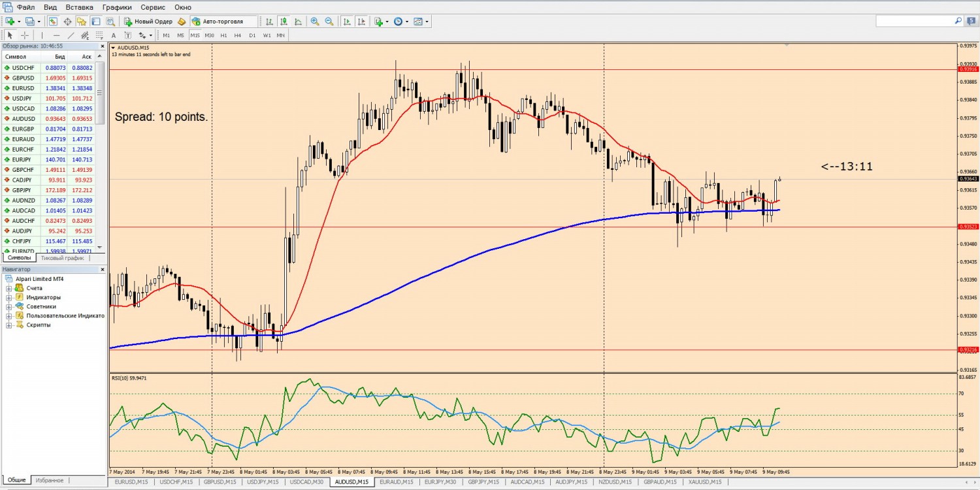Open dropdown next to arrows tool
Image resolution: width=980 pixels, height=490 pixels.
pos(151,35)
